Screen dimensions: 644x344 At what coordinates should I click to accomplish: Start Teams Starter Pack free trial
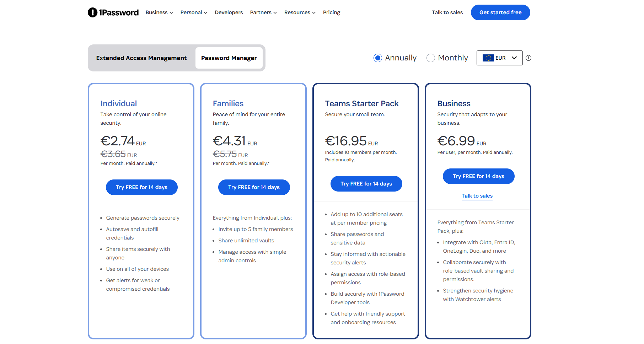click(x=366, y=184)
